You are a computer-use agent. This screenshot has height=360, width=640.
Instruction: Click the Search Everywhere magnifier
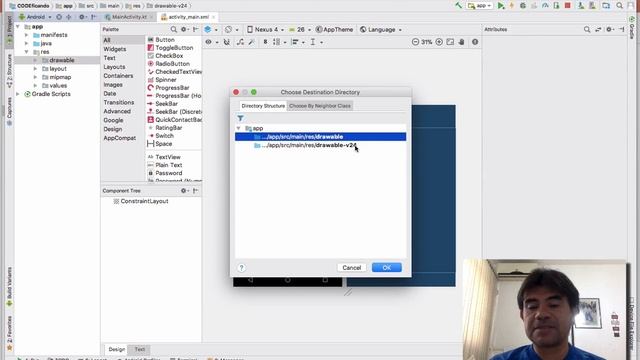click(620, 6)
